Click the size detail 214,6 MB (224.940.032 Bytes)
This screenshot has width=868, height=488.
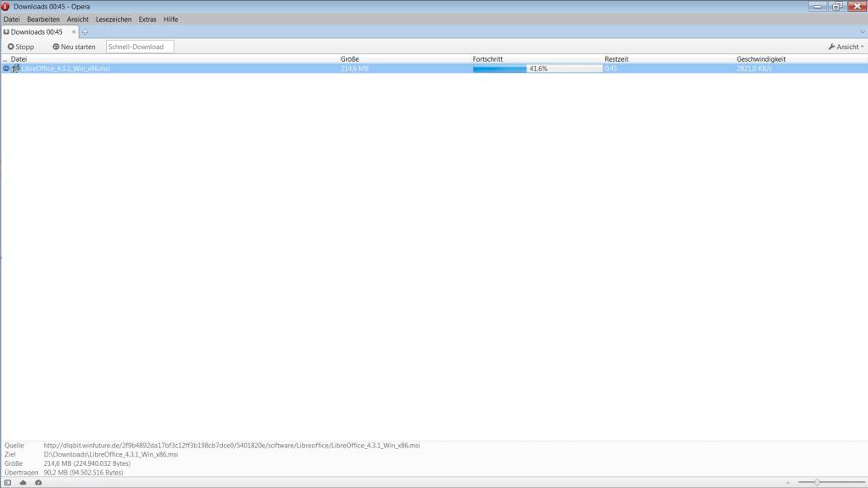(87, 463)
